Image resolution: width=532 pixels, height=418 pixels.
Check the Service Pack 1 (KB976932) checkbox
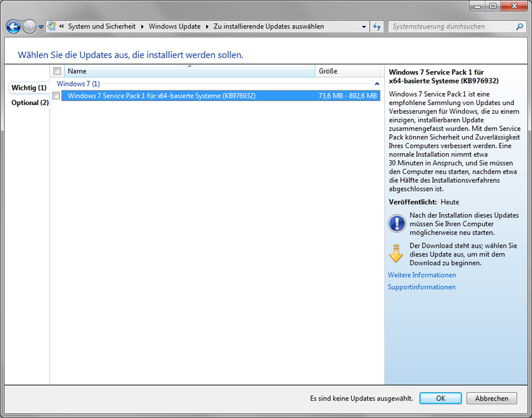click(x=57, y=96)
